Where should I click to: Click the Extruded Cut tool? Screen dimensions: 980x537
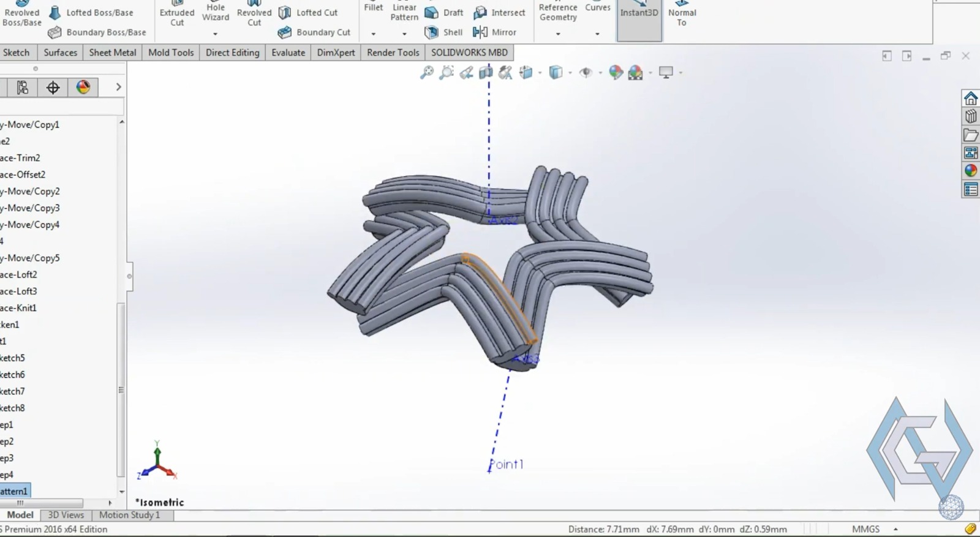(177, 13)
